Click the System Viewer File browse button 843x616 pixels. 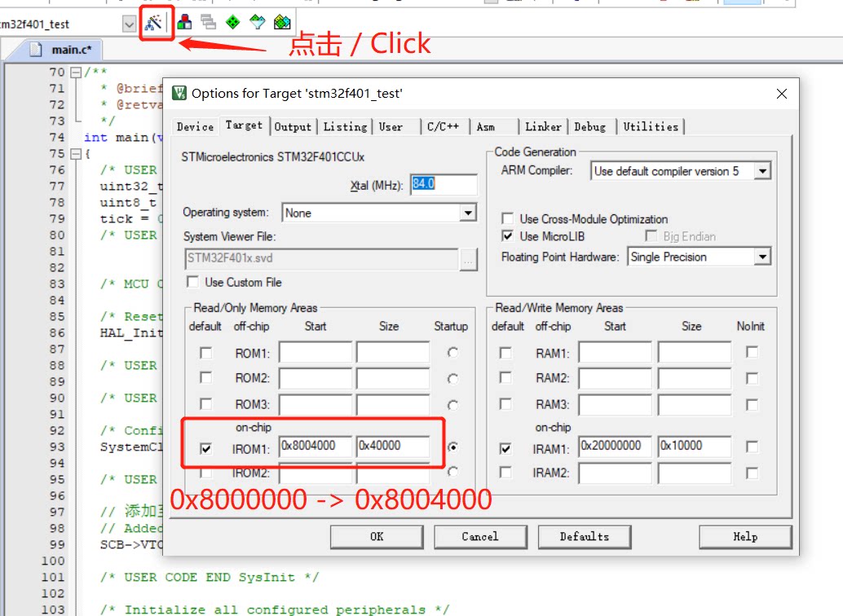point(468,260)
